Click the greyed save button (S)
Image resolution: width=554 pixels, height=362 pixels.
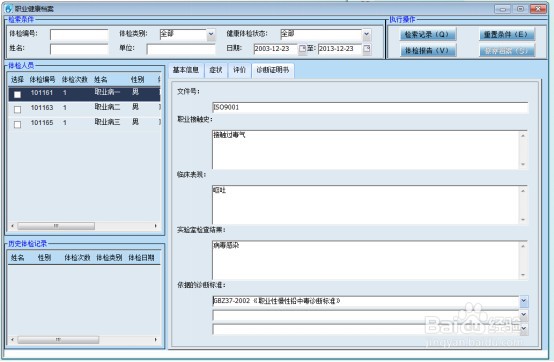point(506,51)
